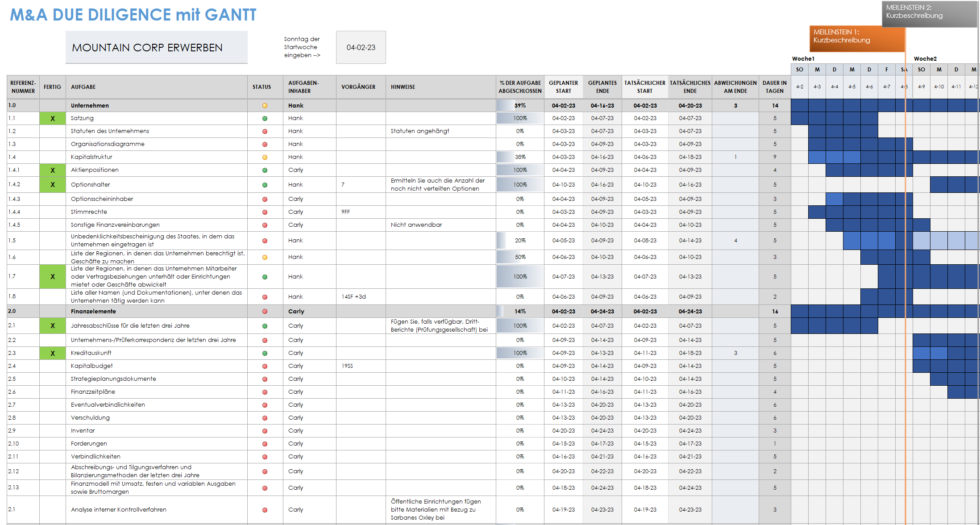Toggle the Fertig X mark for Satzung
This screenshot has width=980, height=525.
click(x=53, y=118)
